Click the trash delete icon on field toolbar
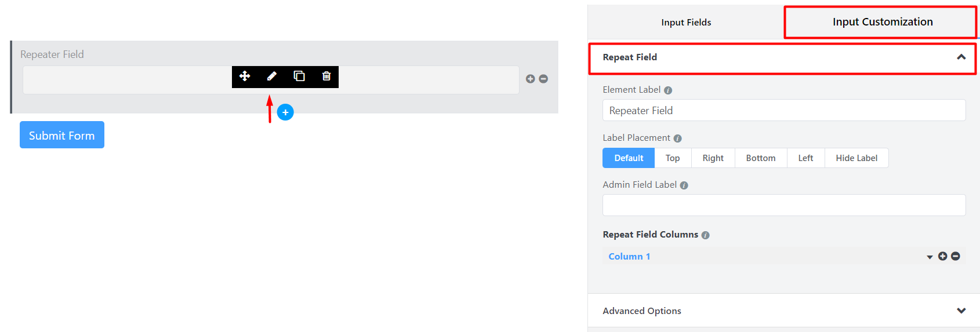 [326, 76]
